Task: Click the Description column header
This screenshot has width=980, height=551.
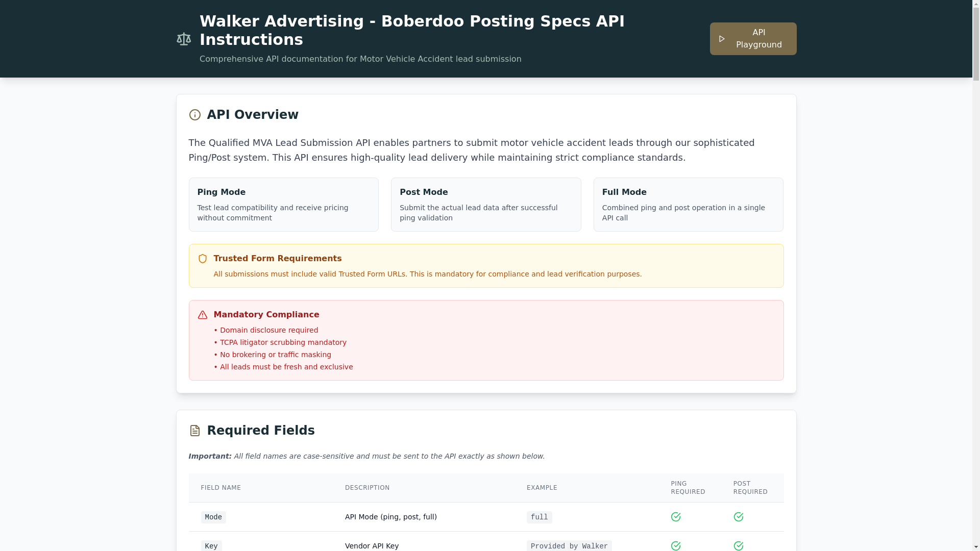Action: (367, 488)
